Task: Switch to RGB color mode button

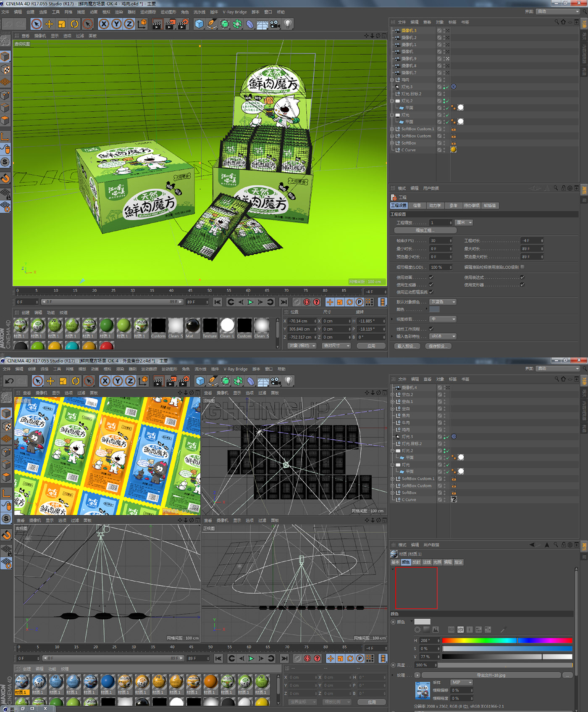Action: click(x=451, y=629)
